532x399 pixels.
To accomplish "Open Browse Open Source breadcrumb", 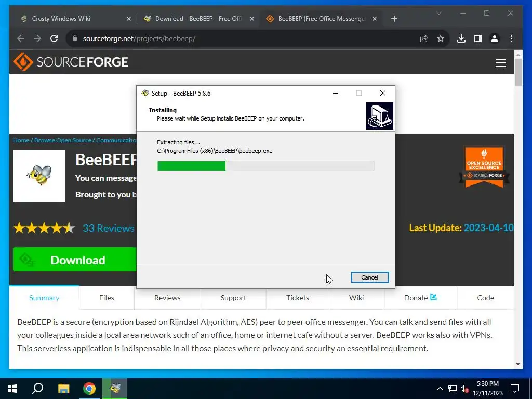I will [63, 140].
